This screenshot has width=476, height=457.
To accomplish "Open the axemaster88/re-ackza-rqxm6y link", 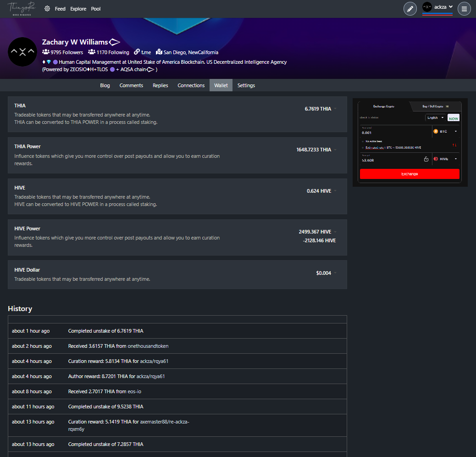I will (129, 425).
